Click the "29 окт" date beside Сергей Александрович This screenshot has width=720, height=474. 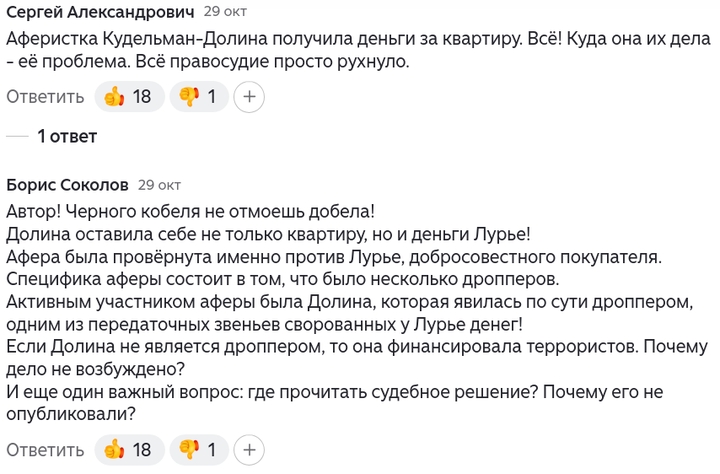(x=226, y=12)
